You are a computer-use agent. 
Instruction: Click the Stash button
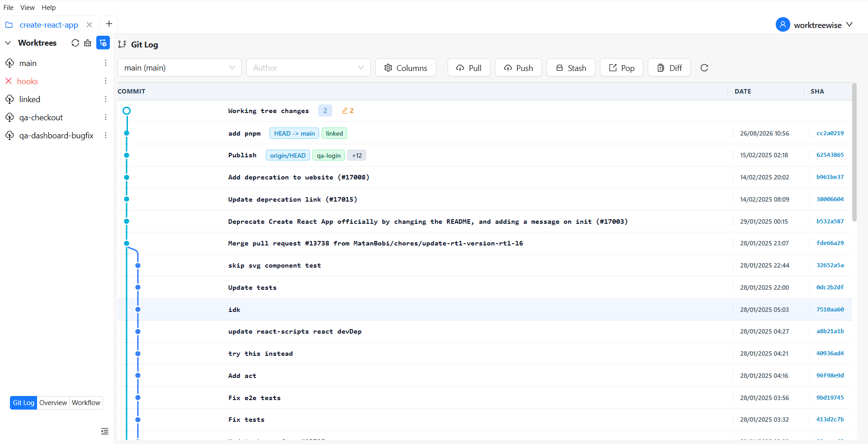click(571, 68)
